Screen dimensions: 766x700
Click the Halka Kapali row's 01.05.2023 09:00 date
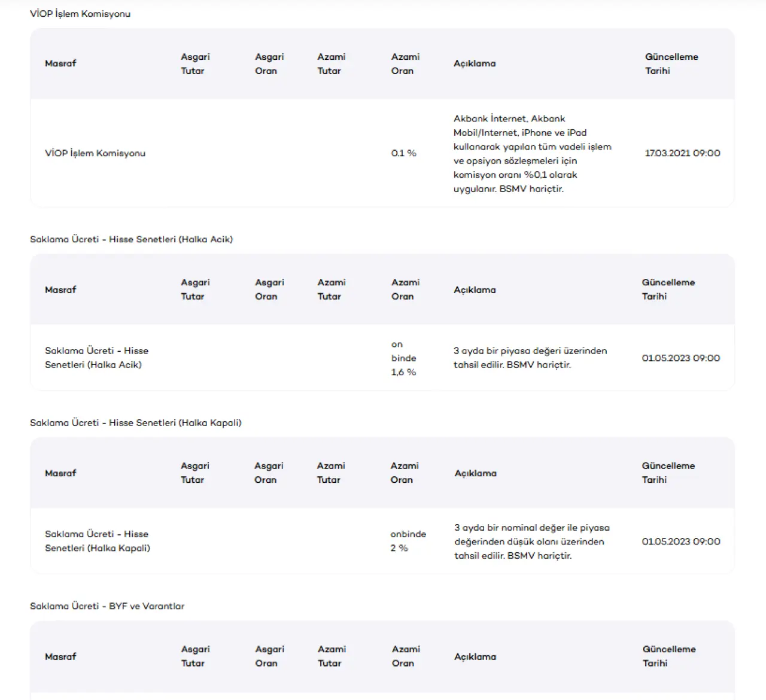pos(681,541)
